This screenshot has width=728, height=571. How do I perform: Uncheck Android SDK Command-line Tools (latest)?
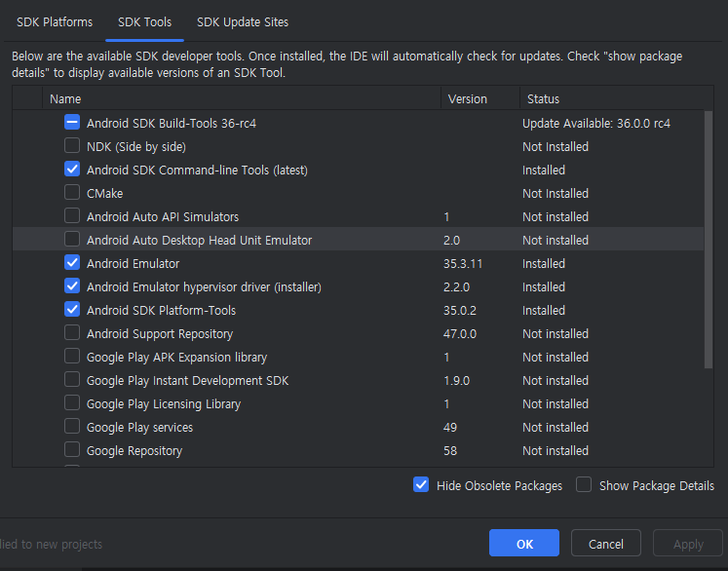click(x=72, y=169)
